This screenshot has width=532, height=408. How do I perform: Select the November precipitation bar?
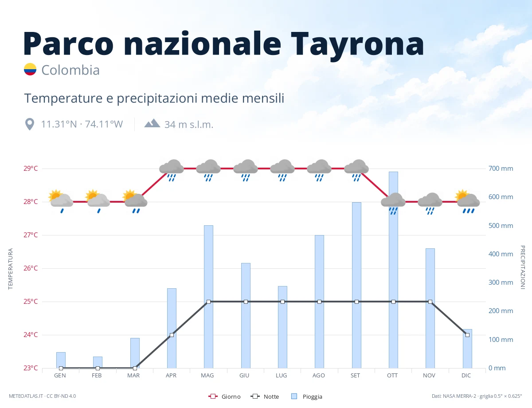(430, 308)
